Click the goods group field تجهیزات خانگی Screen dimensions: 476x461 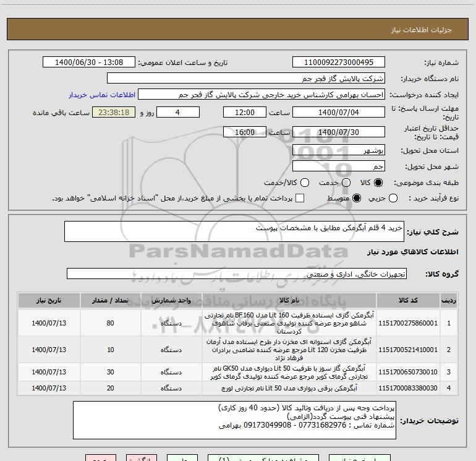click(237, 274)
